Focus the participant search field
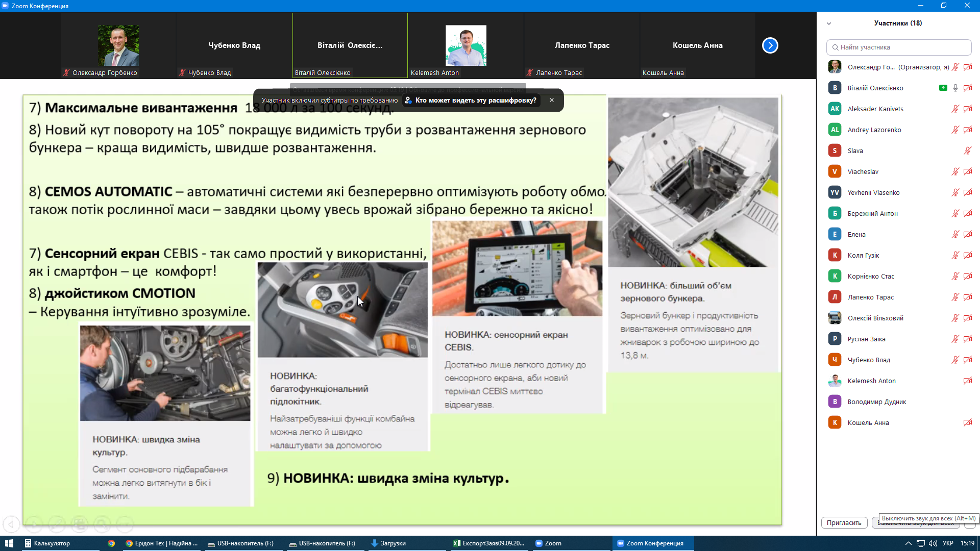This screenshot has height=551, width=980. (899, 47)
